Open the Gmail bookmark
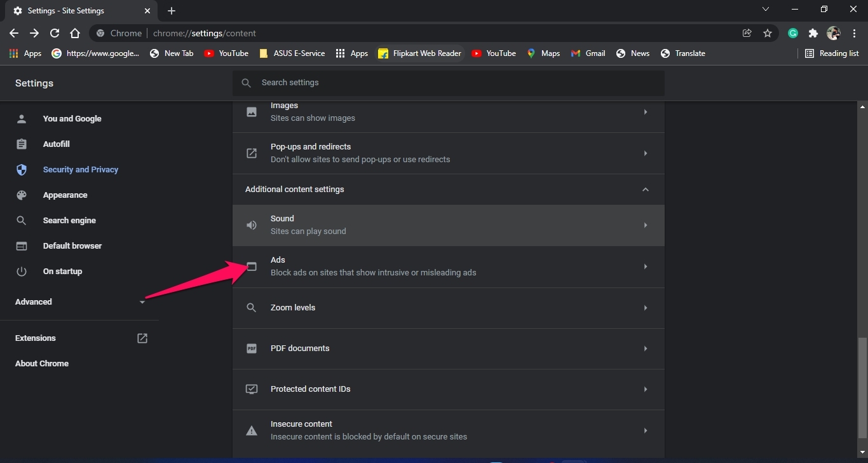This screenshot has width=868, height=463. [x=588, y=53]
